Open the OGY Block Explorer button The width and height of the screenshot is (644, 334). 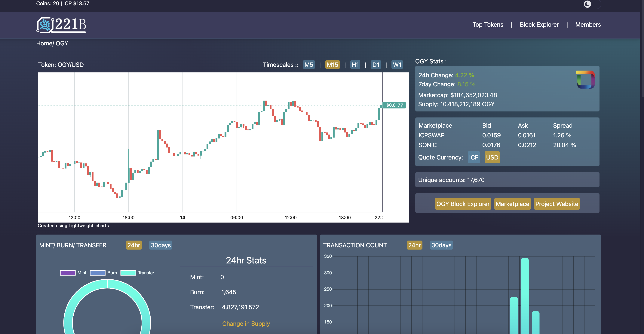tap(463, 204)
